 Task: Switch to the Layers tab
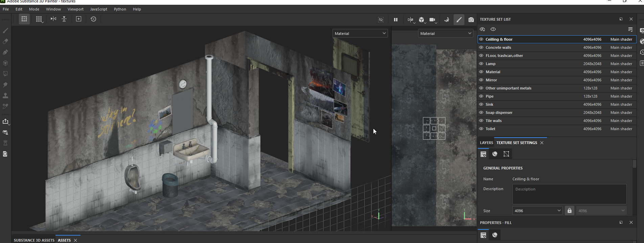tap(486, 143)
